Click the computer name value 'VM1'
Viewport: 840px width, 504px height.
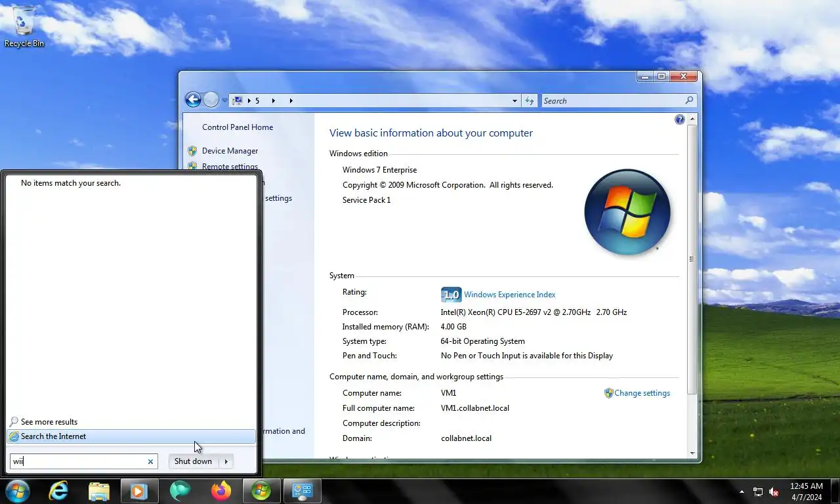tap(448, 393)
